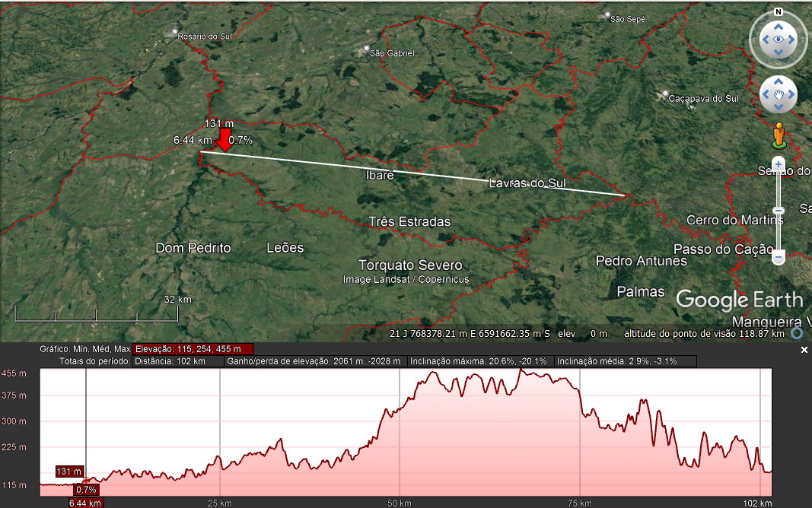
Task: Click elevation profile peak near 455 m
Action: click(x=521, y=370)
